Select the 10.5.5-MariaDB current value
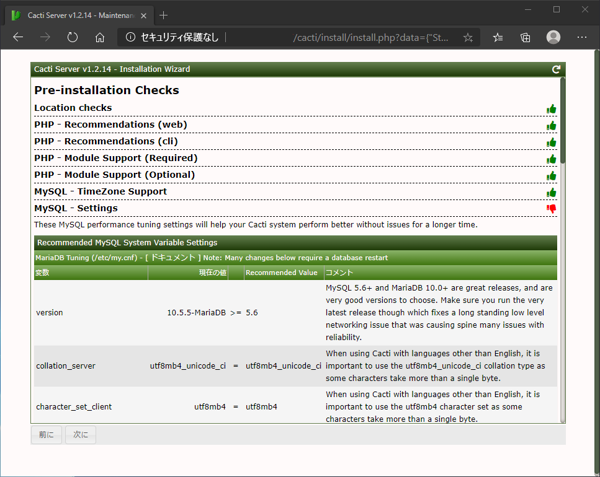Image resolution: width=600 pixels, height=477 pixels. click(196, 313)
